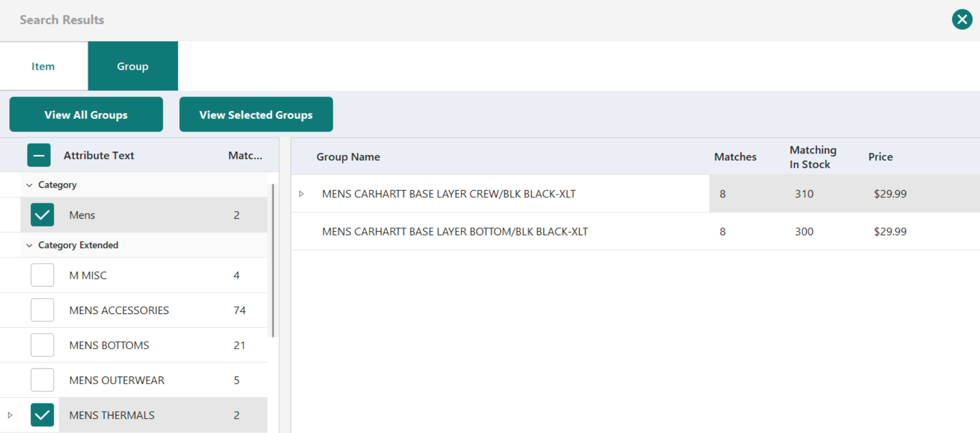Click View All Groups button
The image size is (980, 433).
86,115
